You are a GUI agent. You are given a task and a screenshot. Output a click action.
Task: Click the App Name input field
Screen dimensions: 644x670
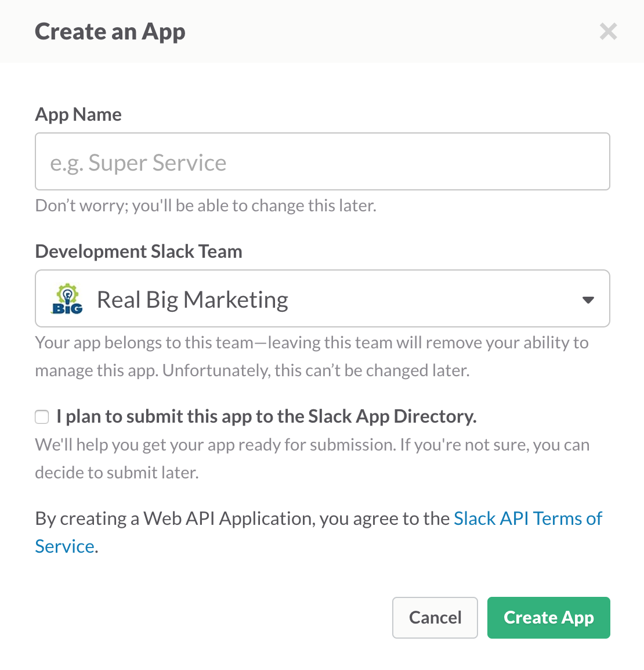pos(323,161)
